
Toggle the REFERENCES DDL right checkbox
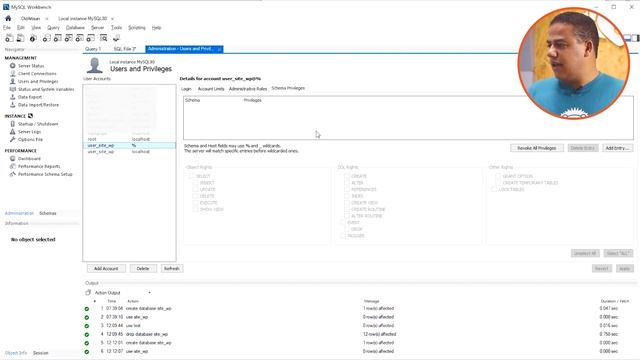pos(347,189)
